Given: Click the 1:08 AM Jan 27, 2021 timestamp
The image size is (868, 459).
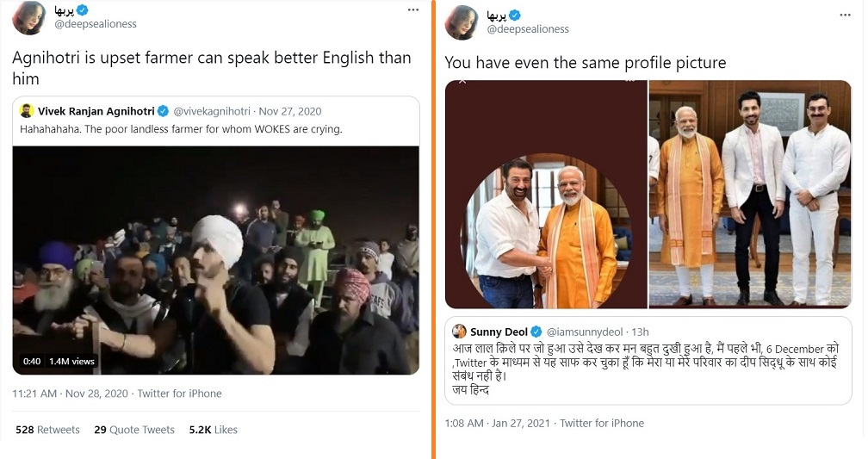Looking at the screenshot, I should (498, 423).
